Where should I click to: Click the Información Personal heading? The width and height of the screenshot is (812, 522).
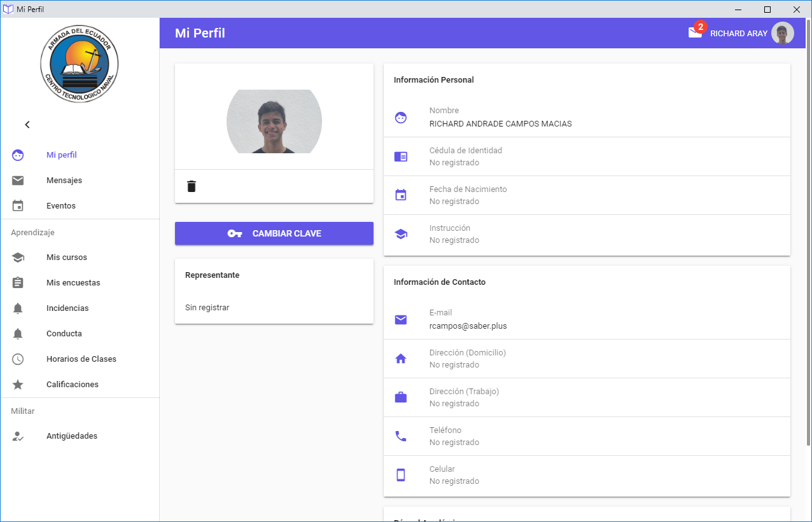(x=434, y=80)
